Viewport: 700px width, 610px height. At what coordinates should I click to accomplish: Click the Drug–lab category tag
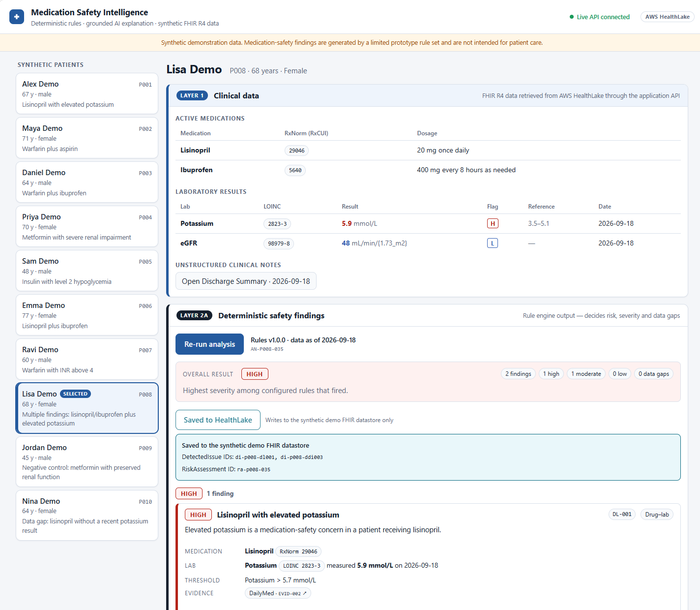pos(657,515)
